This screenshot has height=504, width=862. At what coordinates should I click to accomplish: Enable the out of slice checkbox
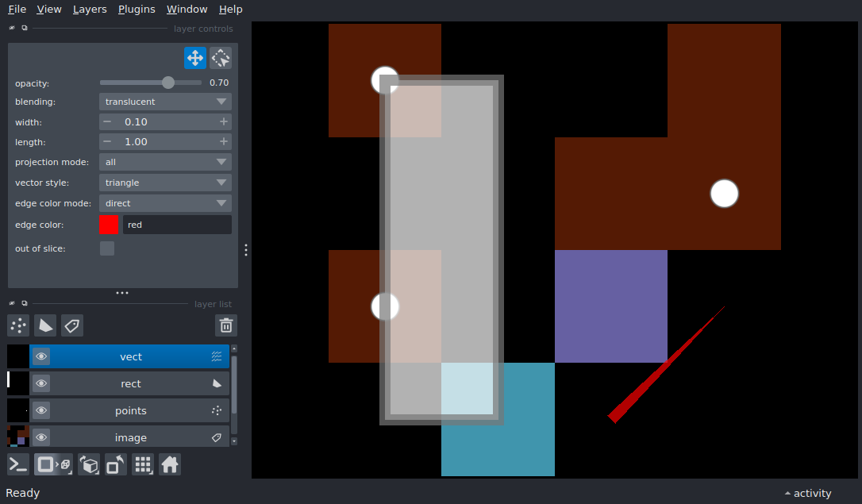107,248
